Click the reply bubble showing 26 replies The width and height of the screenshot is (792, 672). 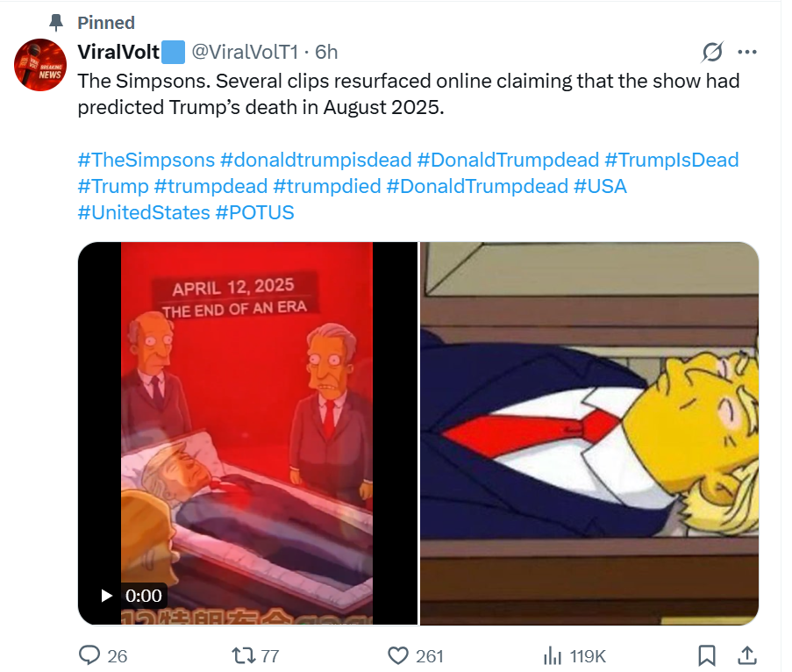[x=89, y=654]
